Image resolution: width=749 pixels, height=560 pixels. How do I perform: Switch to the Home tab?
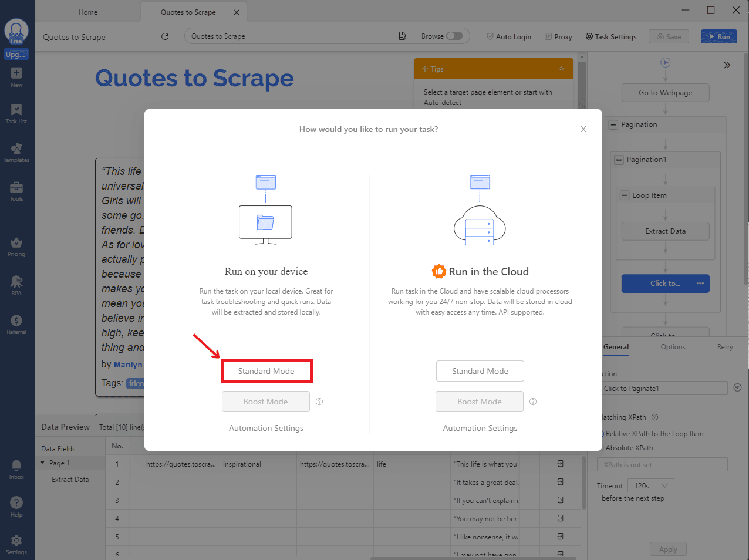tap(88, 12)
